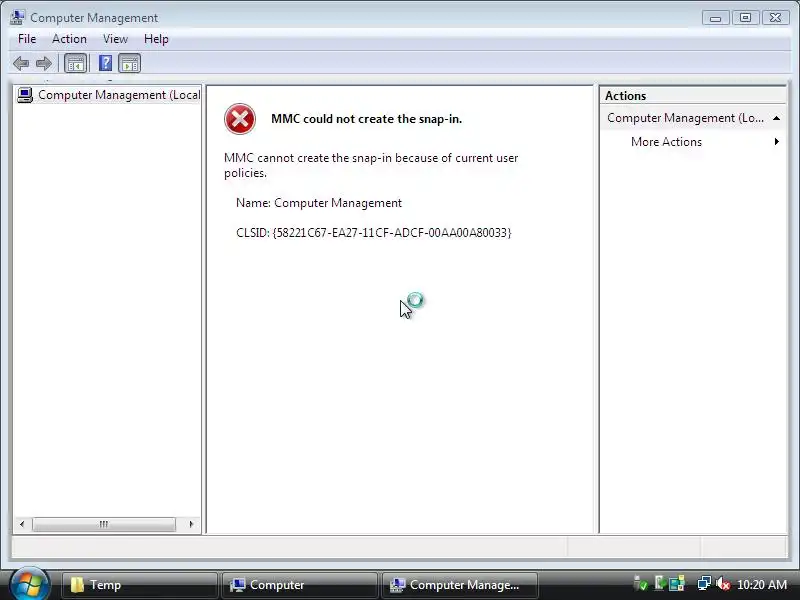Click Computer Manage... taskbar button
Viewport: 800px width, 600px height.
(460, 585)
